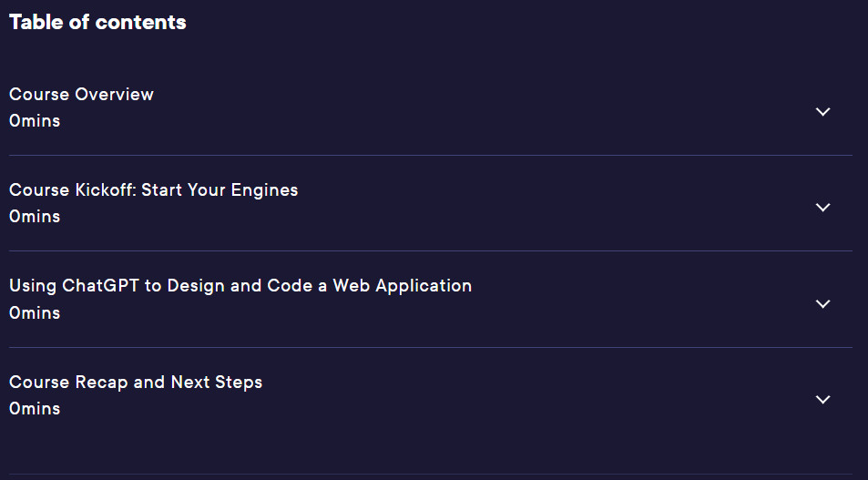Expand Course Recap and Next Steps chevron
Image resolution: width=868 pixels, height=480 pixels.
(822, 399)
